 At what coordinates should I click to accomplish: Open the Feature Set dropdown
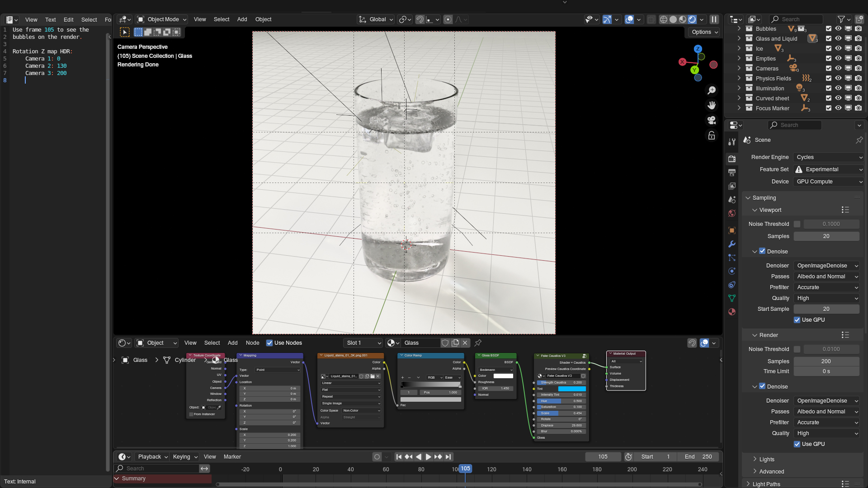[829, 169]
